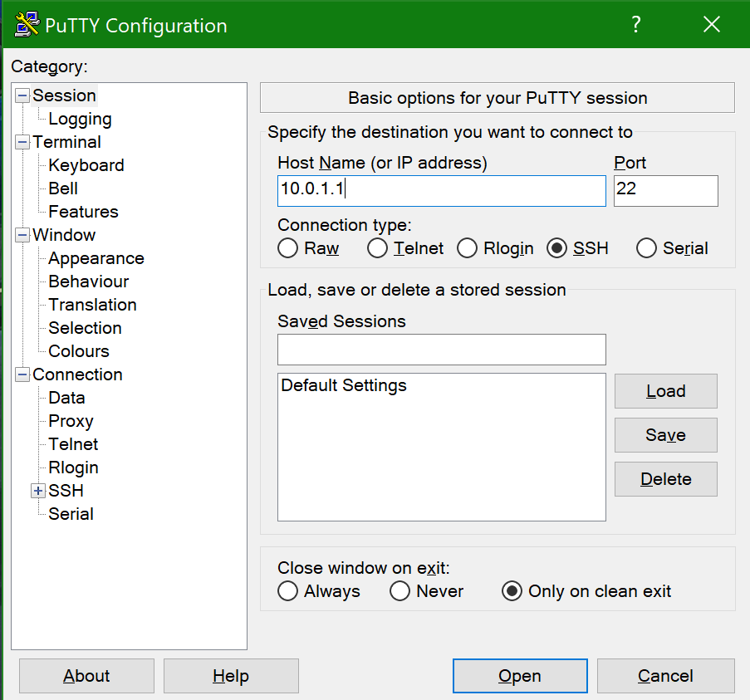Open the help question mark icon
Screen dimensions: 750x700
pyautogui.click(x=635, y=24)
